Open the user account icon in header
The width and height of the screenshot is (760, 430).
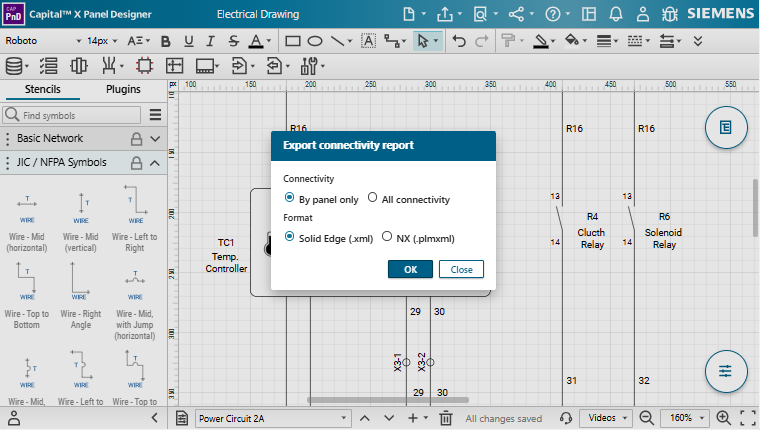point(643,14)
